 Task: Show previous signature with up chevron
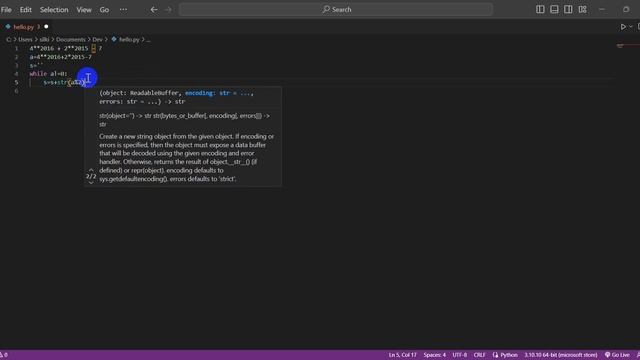click(91, 169)
